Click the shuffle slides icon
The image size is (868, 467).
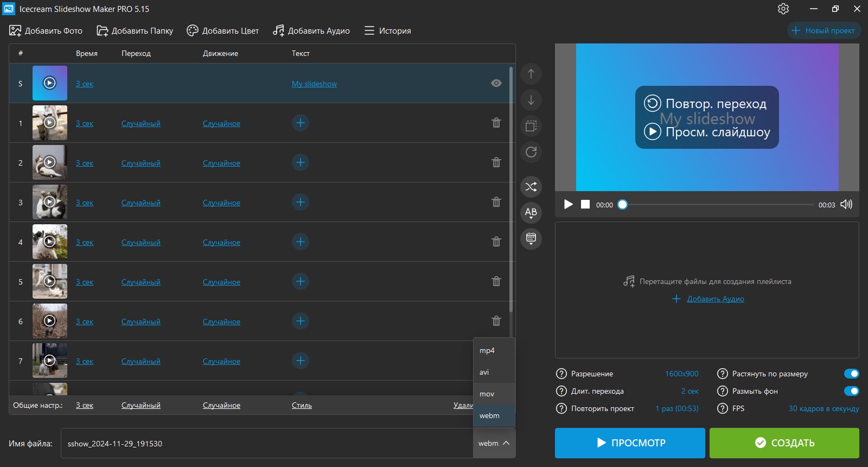(x=531, y=187)
